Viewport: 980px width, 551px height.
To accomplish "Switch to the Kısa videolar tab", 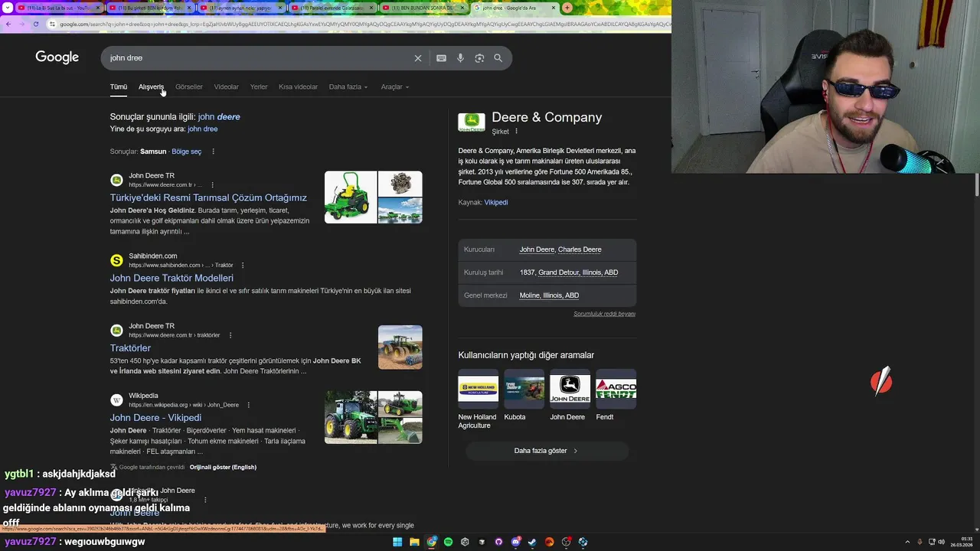I will [298, 87].
